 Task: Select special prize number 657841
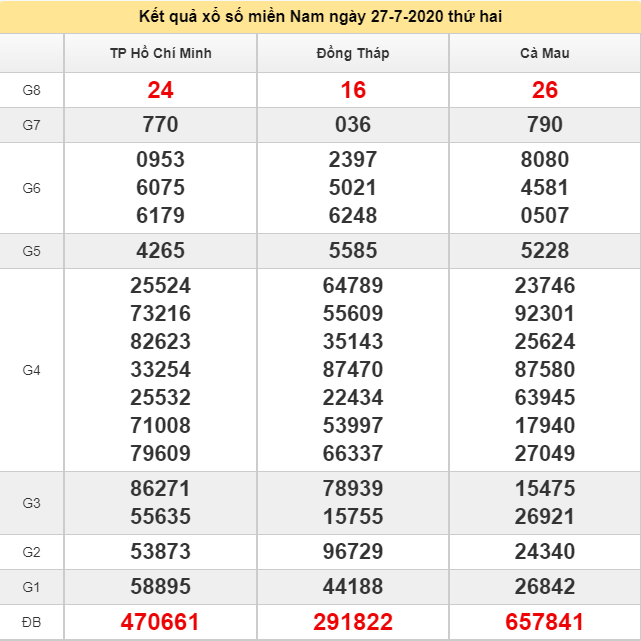click(x=545, y=622)
